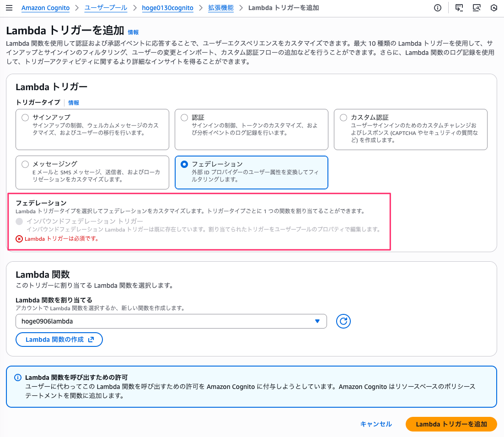
Task: Go back to 拡張機能 breadcrumb
Action: [221, 8]
